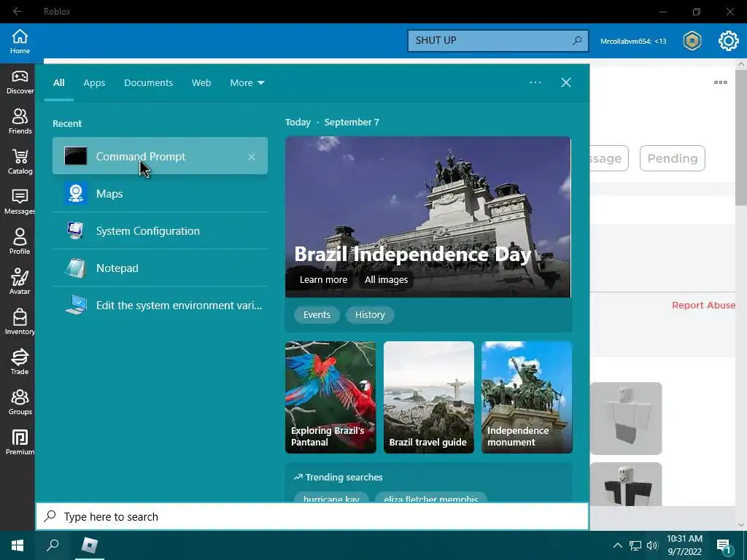Click the Type here to search field
The image size is (747, 560).
312,517
